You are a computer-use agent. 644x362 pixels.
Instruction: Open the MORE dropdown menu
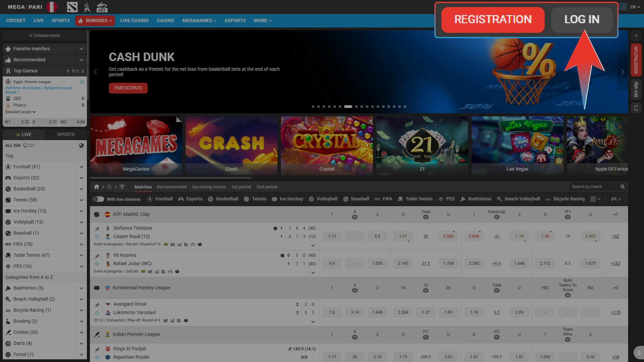pos(263,20)
